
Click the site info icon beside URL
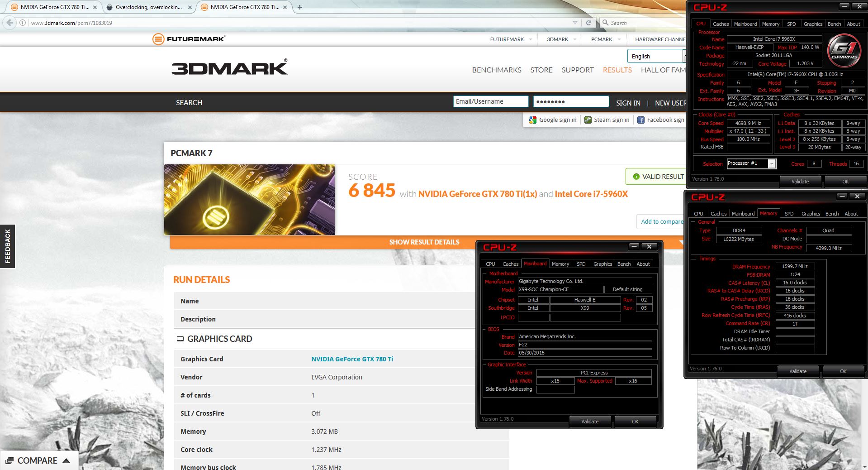pos(22,23)
